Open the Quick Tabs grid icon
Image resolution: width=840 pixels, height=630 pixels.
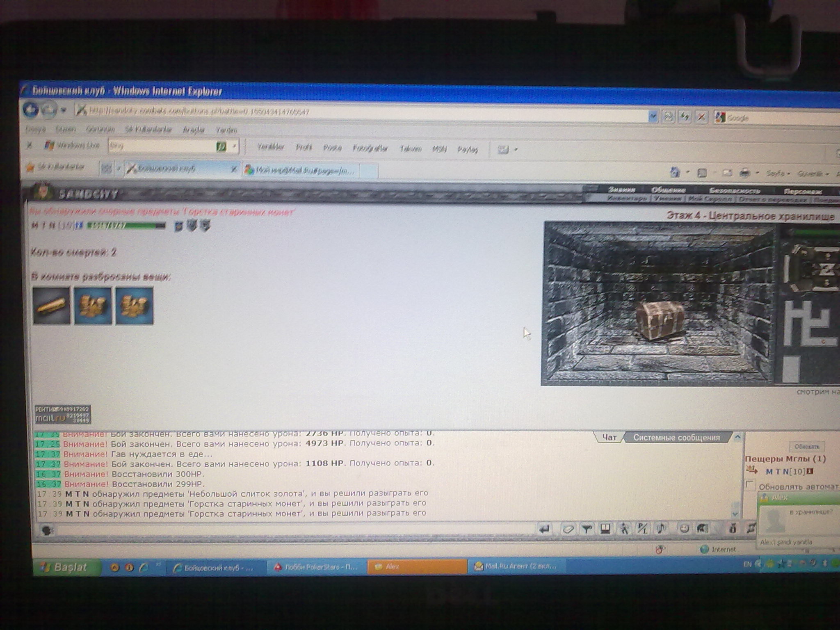pos(107,169)
